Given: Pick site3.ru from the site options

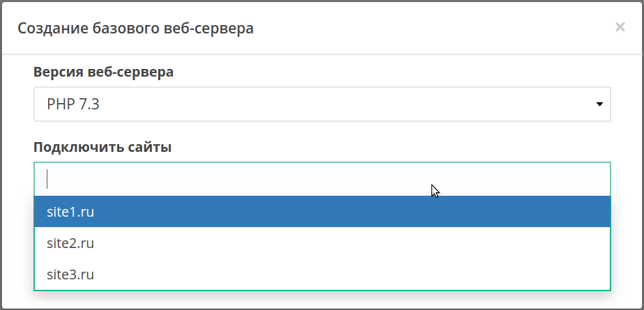Looking at the screenshot, I should (322, 274).
